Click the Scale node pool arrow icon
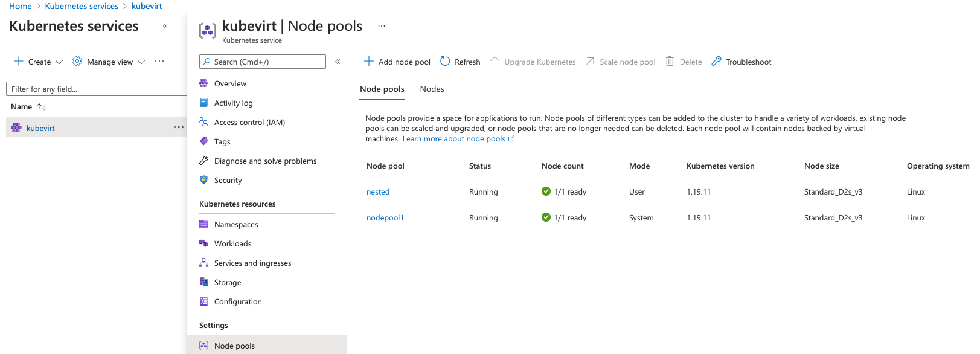Viewport: 980px width, 354px height. tap(591, 61)
